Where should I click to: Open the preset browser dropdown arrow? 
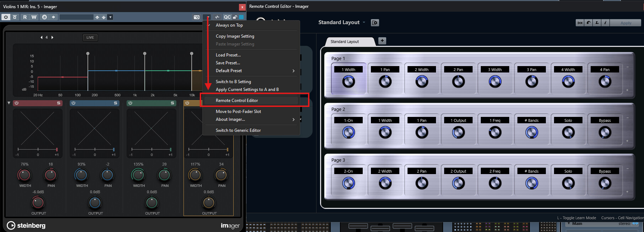(x=110, y=17)
